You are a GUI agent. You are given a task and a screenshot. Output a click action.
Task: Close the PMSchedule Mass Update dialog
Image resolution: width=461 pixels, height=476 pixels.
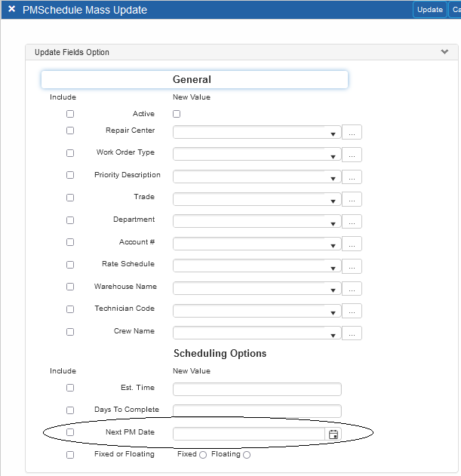(x=11, y=10)
